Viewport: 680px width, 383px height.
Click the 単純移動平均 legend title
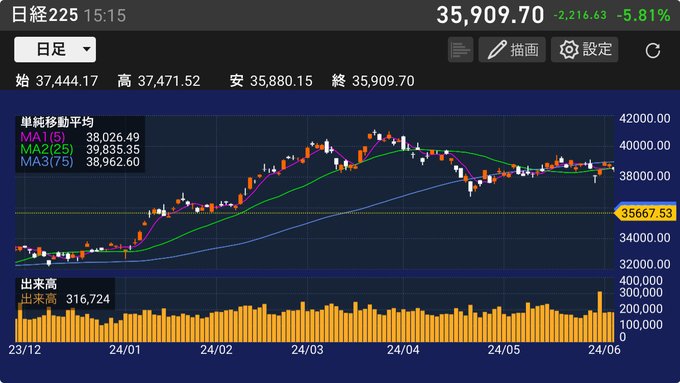tap(57, 122)
